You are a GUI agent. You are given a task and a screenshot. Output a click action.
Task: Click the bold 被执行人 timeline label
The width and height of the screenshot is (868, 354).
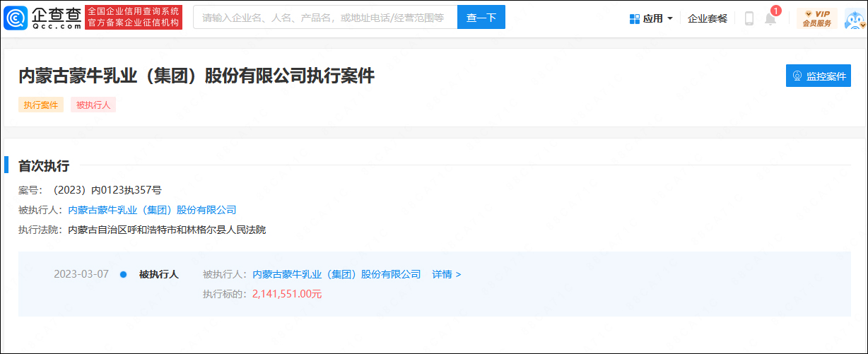[x=159, y=274]
